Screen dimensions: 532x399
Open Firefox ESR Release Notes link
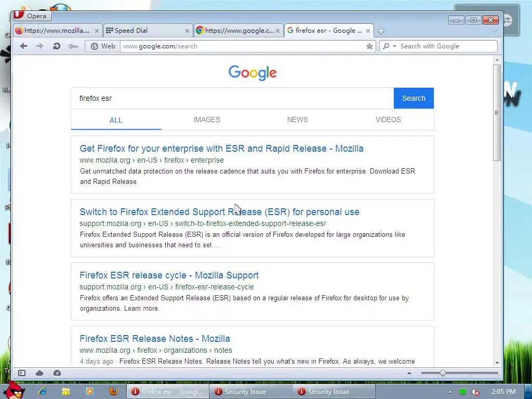click(155, 339)
